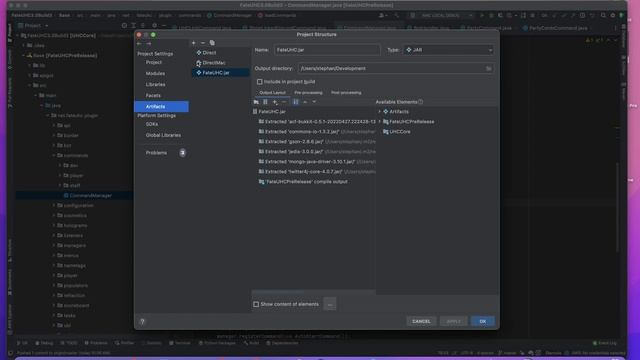The image size is (640, 360).
Task: Open IDE search with the magnifier icon
Action: click(603, 16)
